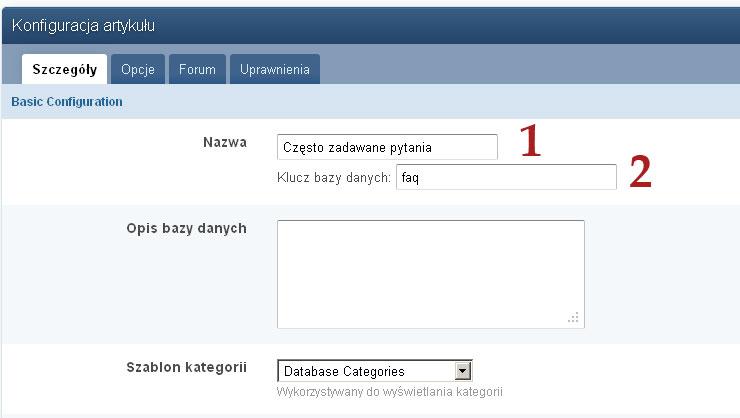740x418 pixels.
Task: Open the Szablon kategorii dropdown
Action: pos(373,371)
